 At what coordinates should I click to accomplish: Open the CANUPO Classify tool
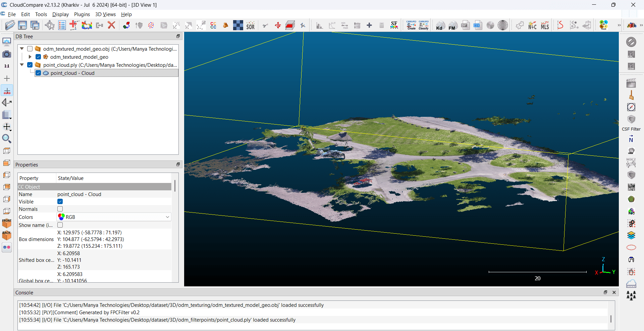click(424, 25)
